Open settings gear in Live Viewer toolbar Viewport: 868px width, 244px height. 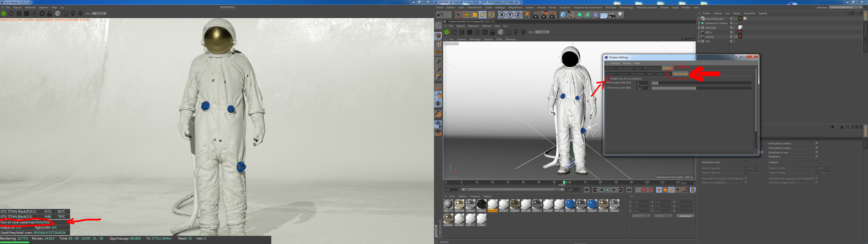(42, 14)
